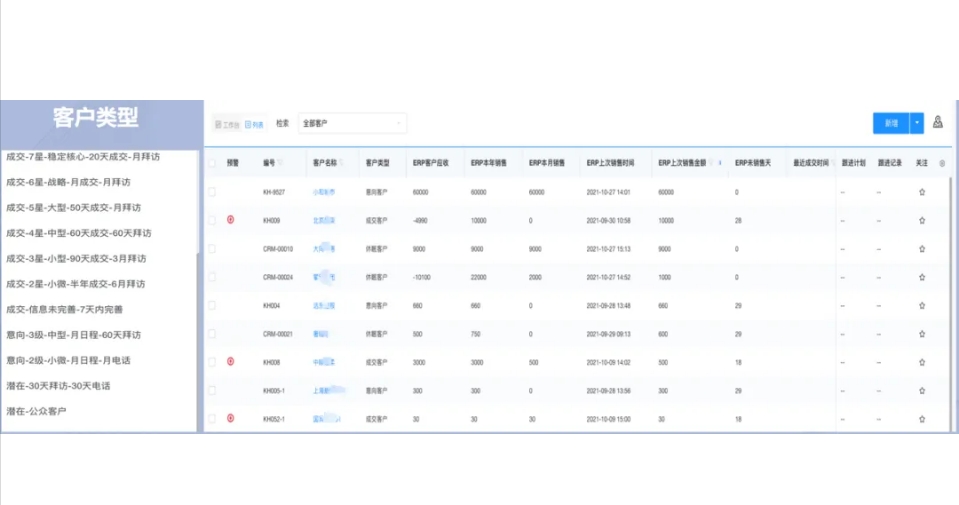Screen dimensions: 959x505
Task: Open column settings gear in table header
Action: tap(942, 163)
